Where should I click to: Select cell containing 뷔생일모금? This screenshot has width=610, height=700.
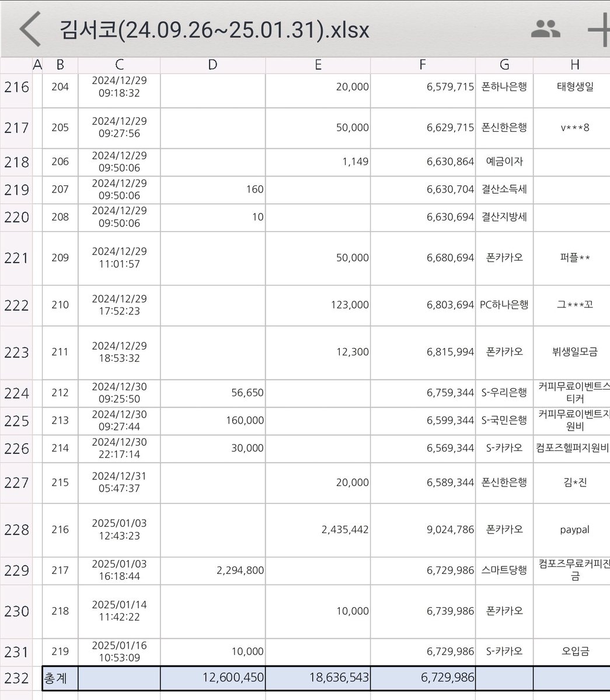tap(571, 352)
